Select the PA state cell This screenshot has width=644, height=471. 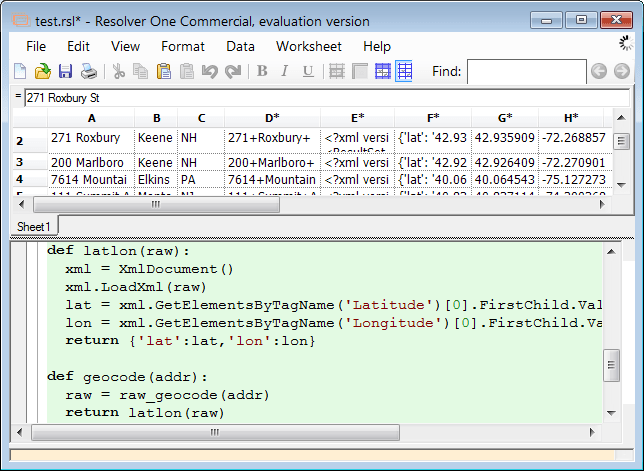tap(201, 179)
